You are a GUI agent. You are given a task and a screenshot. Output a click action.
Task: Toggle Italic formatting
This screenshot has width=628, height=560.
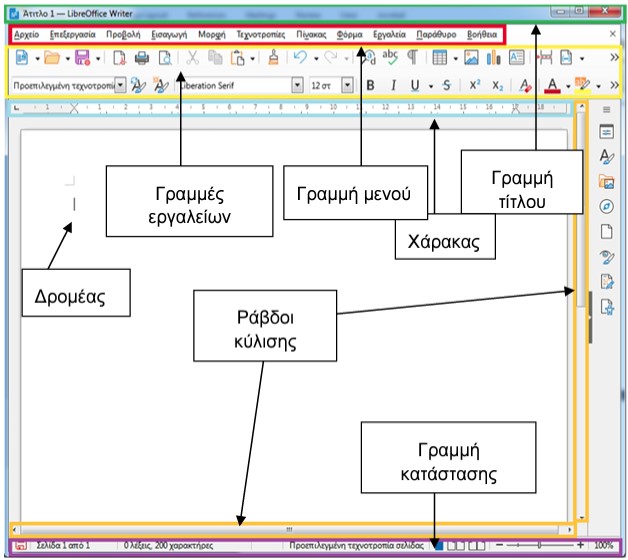pyautogui.click(x=393, y=85)
